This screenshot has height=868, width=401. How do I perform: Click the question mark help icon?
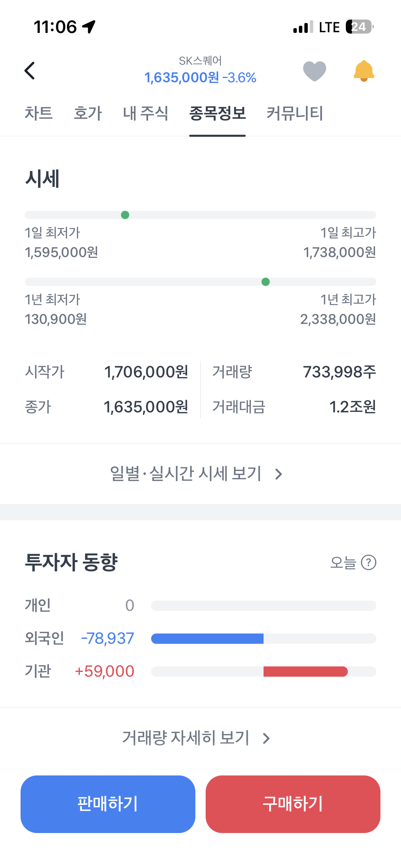pyautogui.click(x=369, y=563)
